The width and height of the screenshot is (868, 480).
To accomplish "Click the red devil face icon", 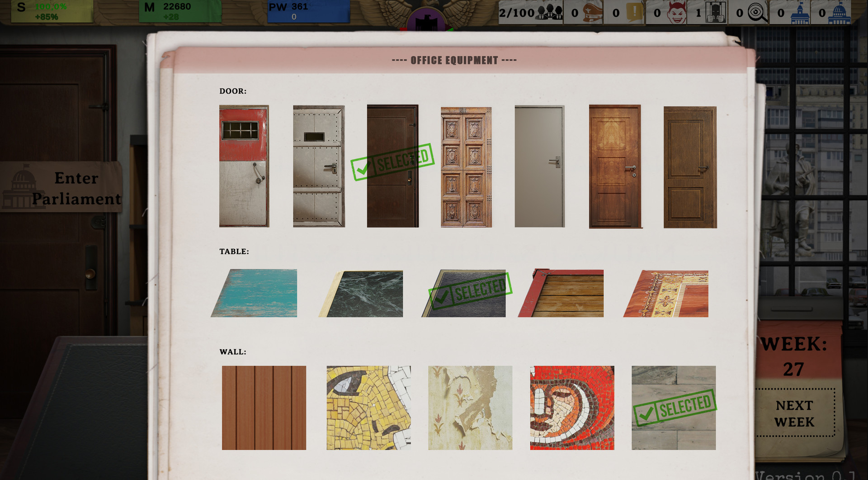I will pos(676,13).
